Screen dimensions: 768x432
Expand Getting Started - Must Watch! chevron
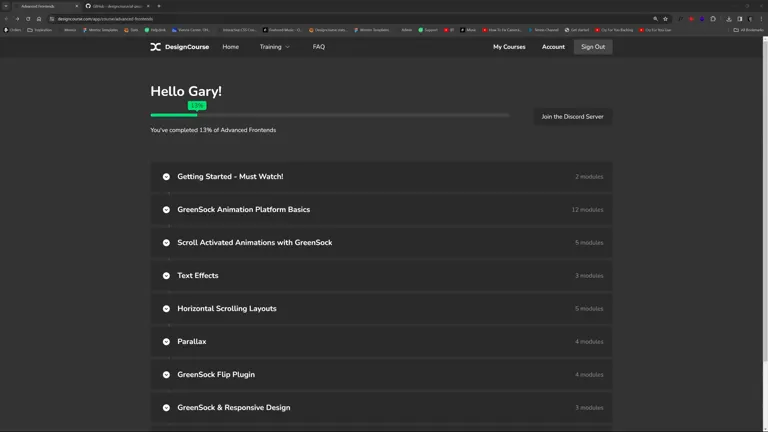tap(167, 177)
